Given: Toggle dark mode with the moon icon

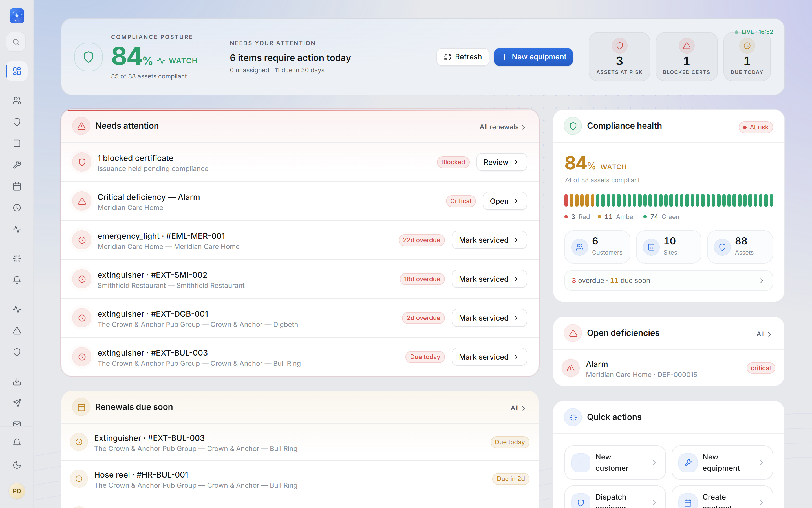Looking at the screenshot, I should [17, 465].
